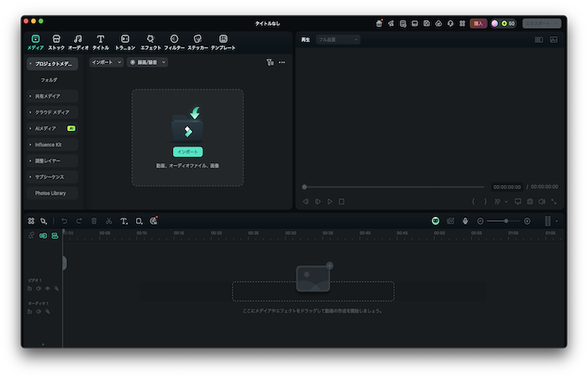Click the snapshot image icon in preview header
The width and height of the screenshot is (588, 378).
554,39
